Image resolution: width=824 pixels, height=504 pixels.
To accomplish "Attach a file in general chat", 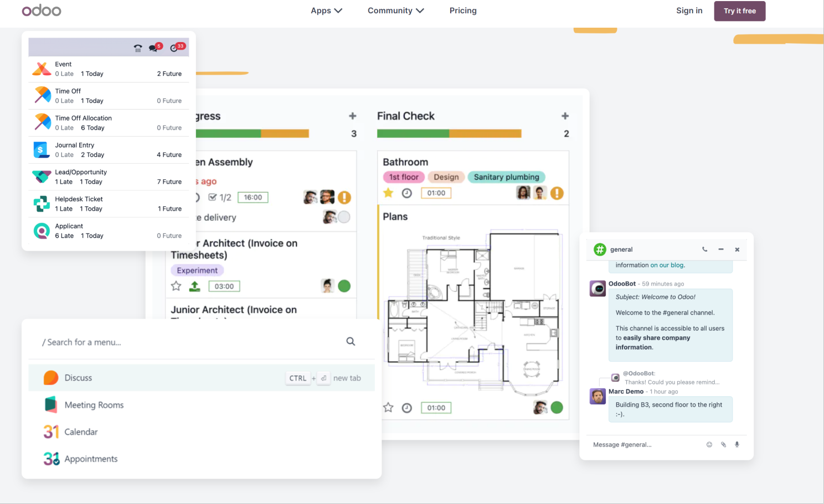I will [x=723, y=445].
